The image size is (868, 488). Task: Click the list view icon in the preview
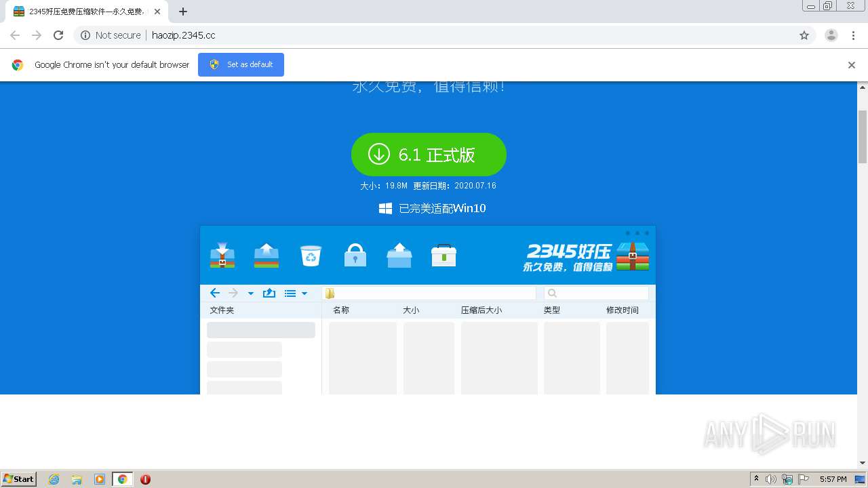(x=290, y=293)
